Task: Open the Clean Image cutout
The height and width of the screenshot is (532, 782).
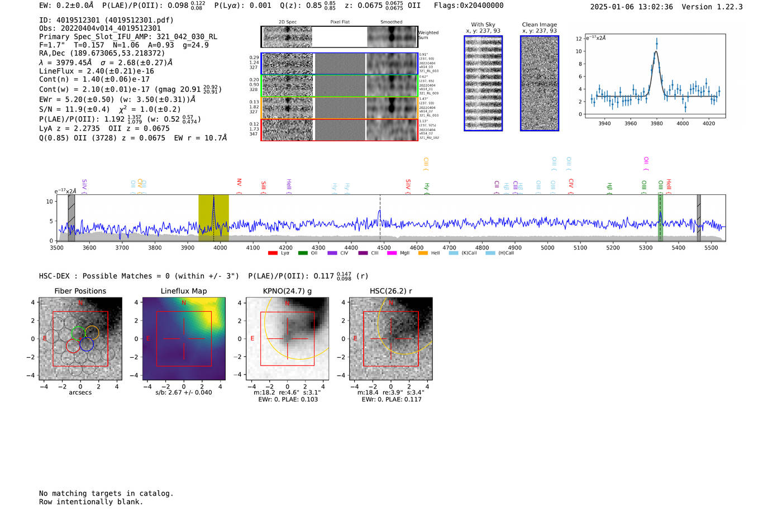Action: click(540, 83)
